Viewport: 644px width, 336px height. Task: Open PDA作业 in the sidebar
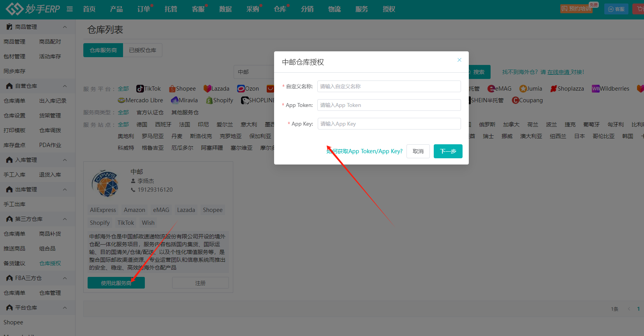pos(50,145)
